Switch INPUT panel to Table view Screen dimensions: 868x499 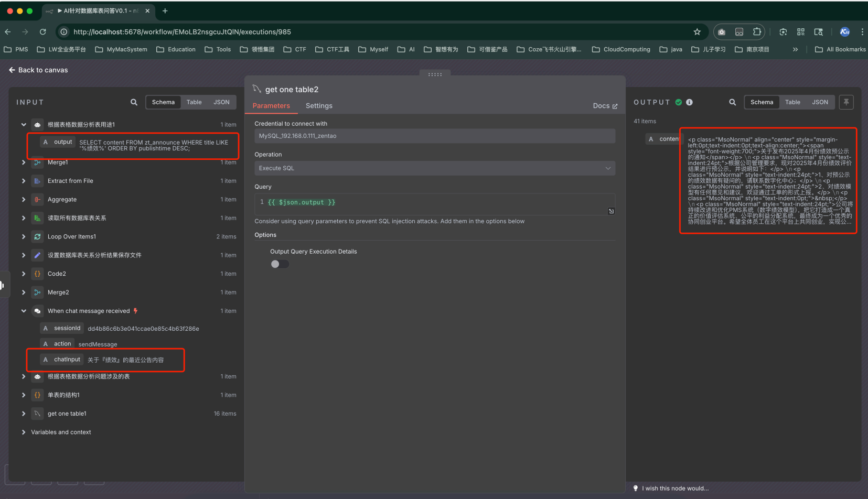point(194,102)
